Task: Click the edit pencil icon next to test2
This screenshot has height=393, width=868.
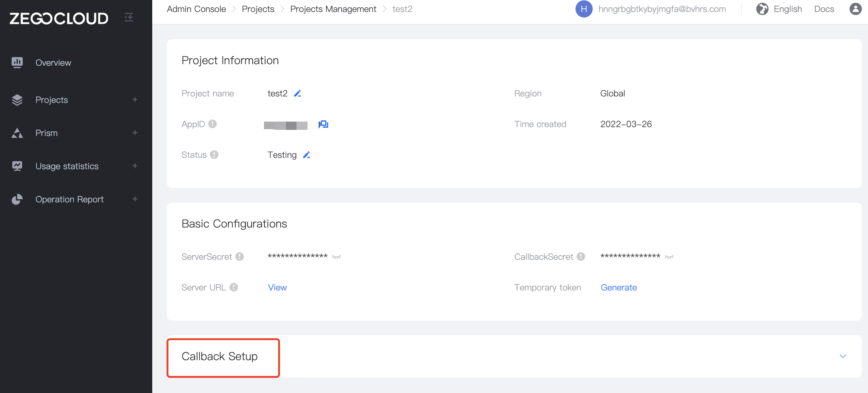Action: [x=297, y=94]
